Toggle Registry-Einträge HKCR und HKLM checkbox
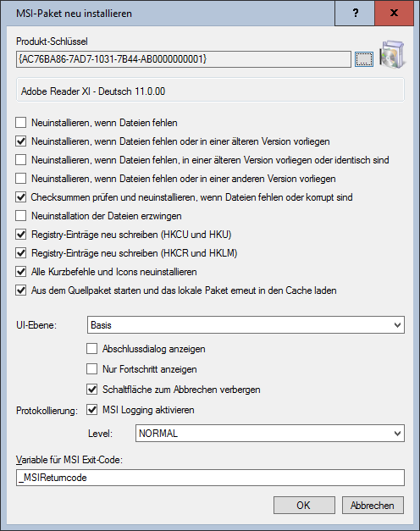The height and width of the screenshot is (531, 420). pos(21,253)
